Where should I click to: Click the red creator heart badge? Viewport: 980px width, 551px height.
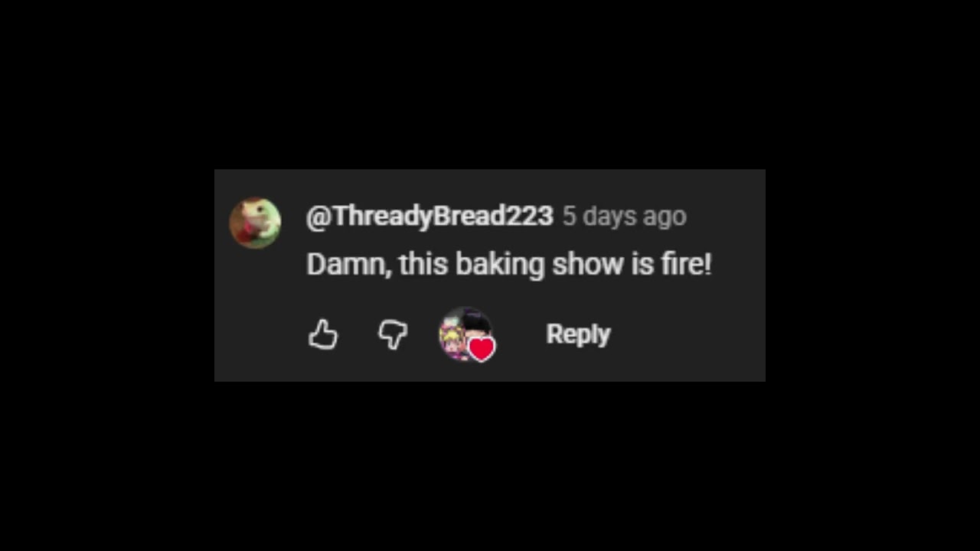pos(482,350)
